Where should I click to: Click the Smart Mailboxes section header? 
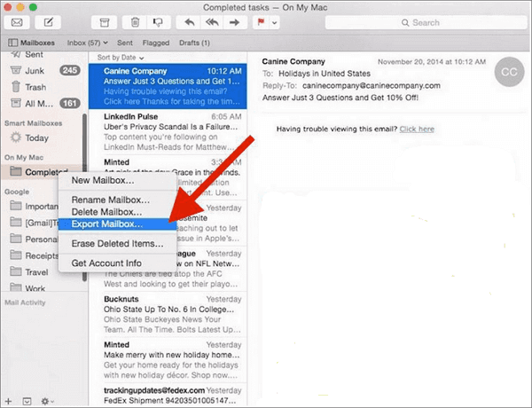click(x=34, y=123)
